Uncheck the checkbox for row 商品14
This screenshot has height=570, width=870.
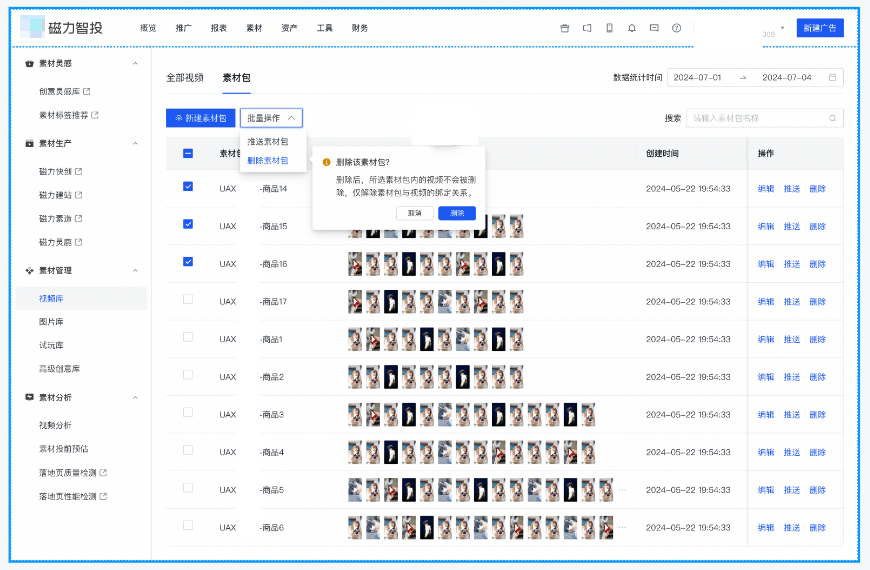point(188,186)
